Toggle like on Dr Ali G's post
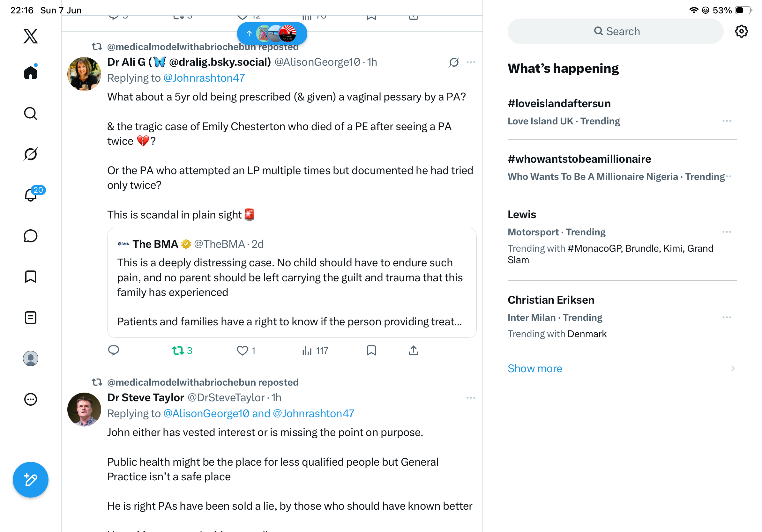The image size is (762, 532). click(x=246, y=351)
